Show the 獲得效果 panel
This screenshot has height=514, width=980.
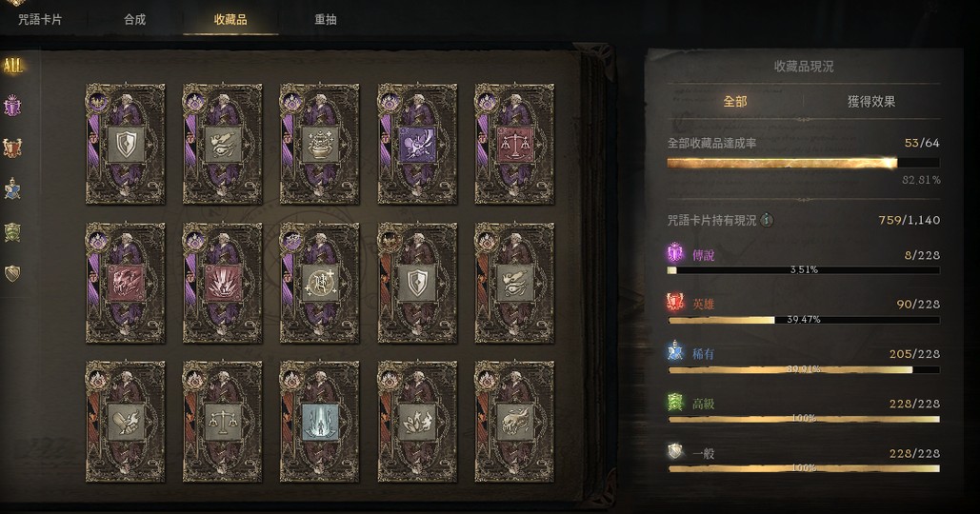pyautogui.click(x=871, y=101)
